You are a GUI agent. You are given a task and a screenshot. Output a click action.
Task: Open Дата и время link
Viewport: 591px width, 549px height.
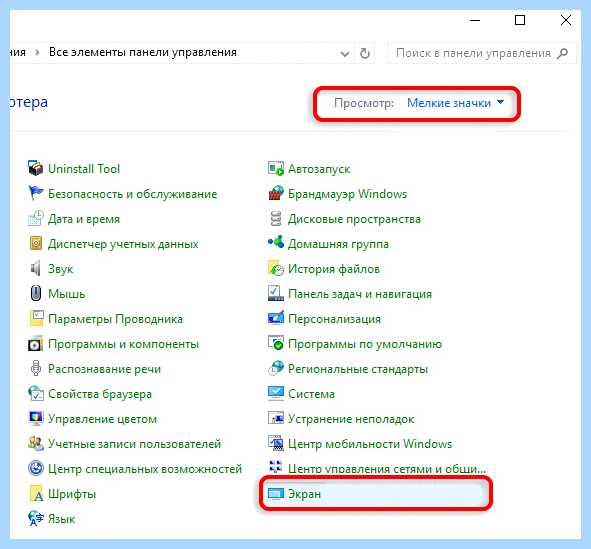coord(84,219)
